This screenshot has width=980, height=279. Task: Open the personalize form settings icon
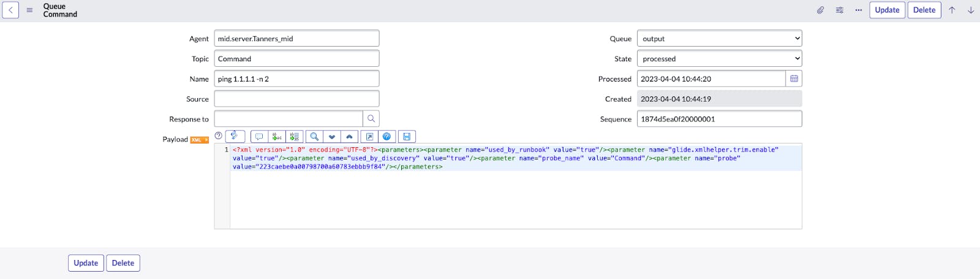point(840,10)
